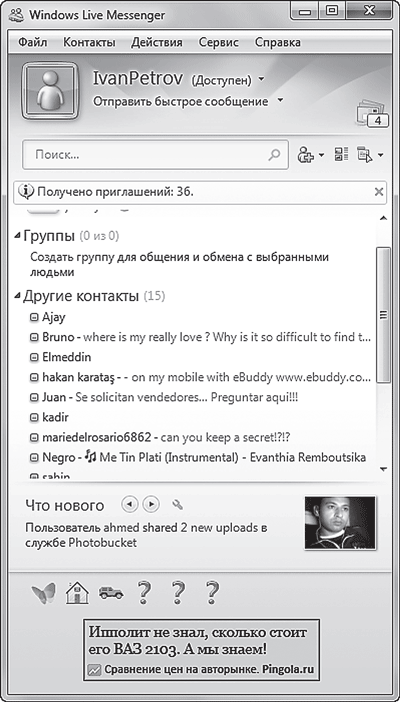Image resolution: width=400 pixels, height=702 pixels.
Task: Select contact Ajay
Action: coord(54,317)
